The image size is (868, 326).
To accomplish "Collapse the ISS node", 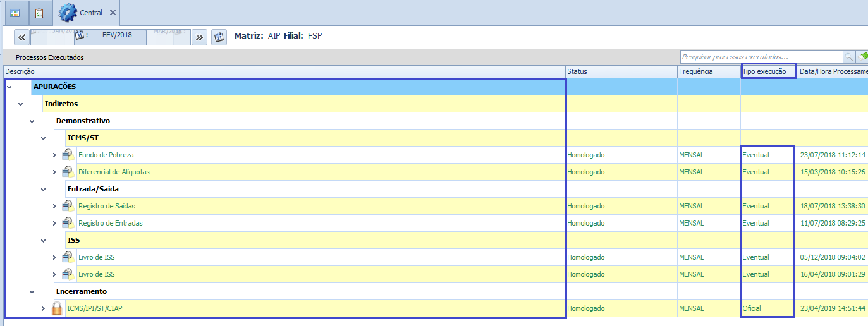I will [43, 240].
